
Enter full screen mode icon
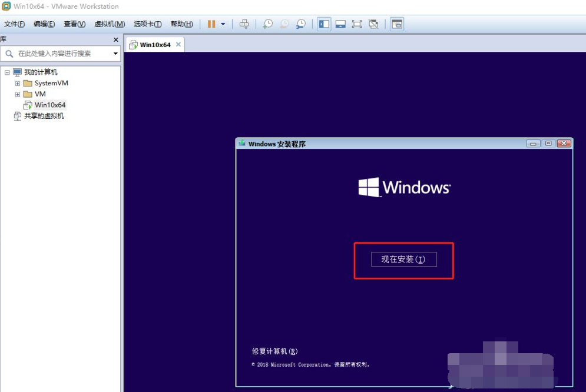(357, 24)
